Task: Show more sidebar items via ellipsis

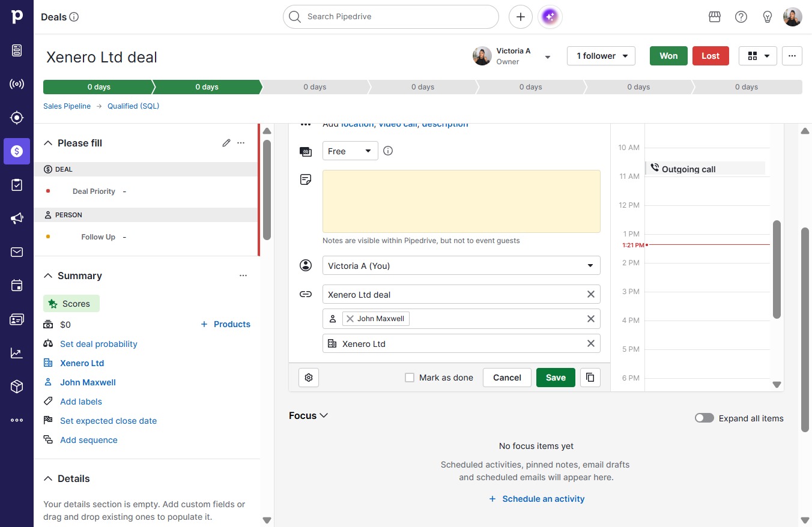Action: click(17, 420)
